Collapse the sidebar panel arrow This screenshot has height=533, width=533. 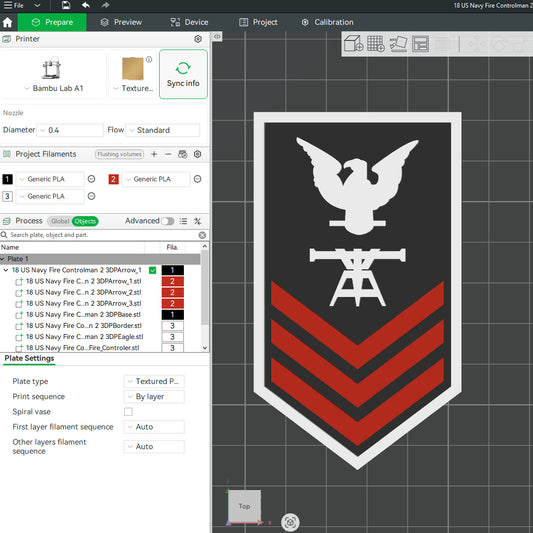click(217, 36)
